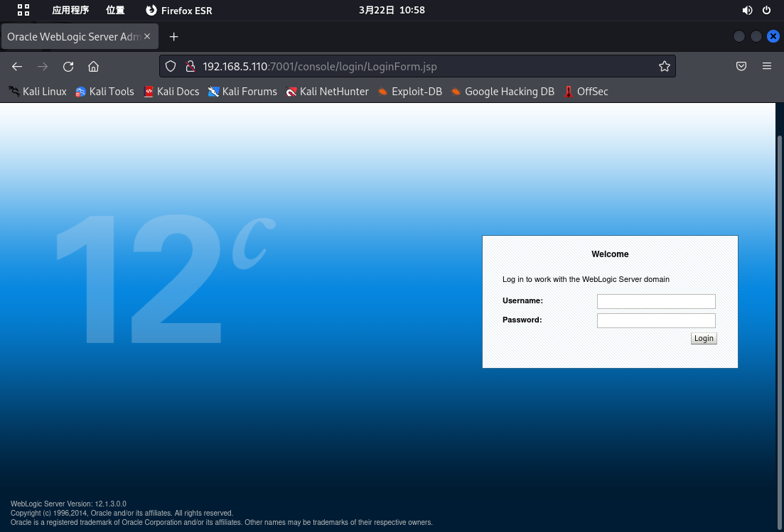Open the Firefox ESR app menu
The height and width of the screenshot is (532, 784).
click(x=179, y=10)
